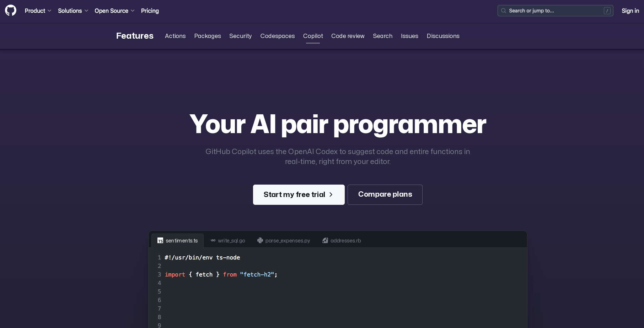Open the Search feature page
The width and height of the screenshot is (644, 328).
point(383,36)
